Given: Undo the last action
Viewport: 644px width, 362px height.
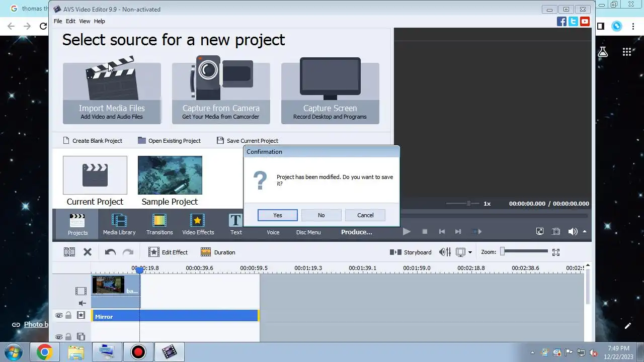Looking at the screenshot, I should click(110, 252).
